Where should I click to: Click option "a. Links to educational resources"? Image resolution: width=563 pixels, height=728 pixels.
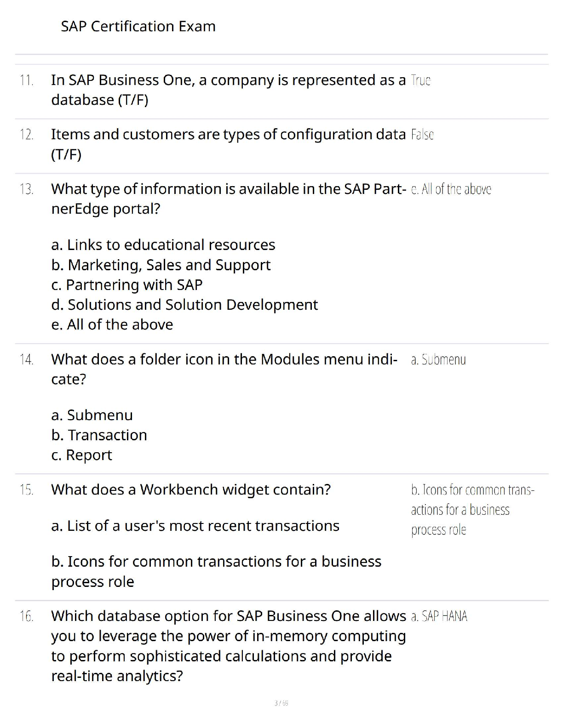pyautogui.click(x=163, y=245)
